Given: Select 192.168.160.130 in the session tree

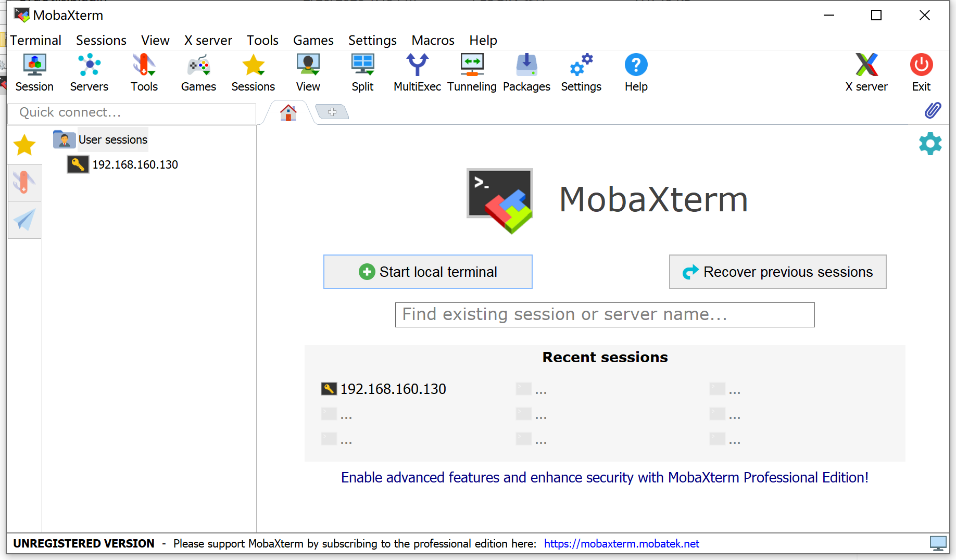Looking at the screenshot, I should [123, 164].
